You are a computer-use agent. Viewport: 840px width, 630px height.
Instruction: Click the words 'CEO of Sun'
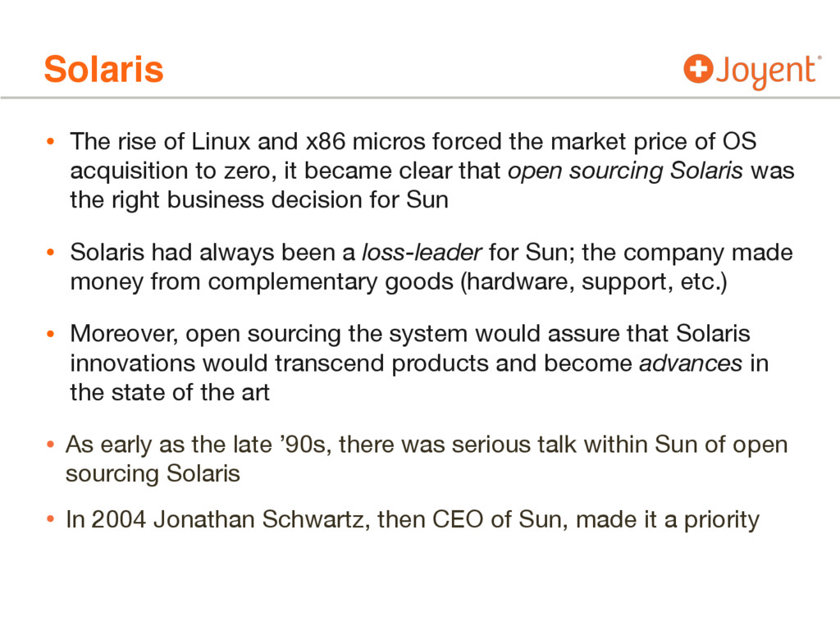tap(500, 519)
